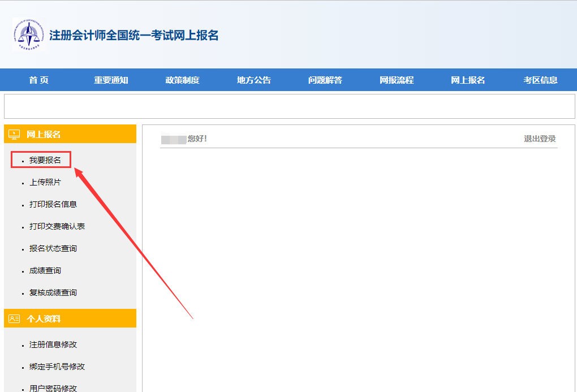Screen dimensions: 577x392
Task: Select 复核成绩查询 in the sidebar
Action: (53, 292)
